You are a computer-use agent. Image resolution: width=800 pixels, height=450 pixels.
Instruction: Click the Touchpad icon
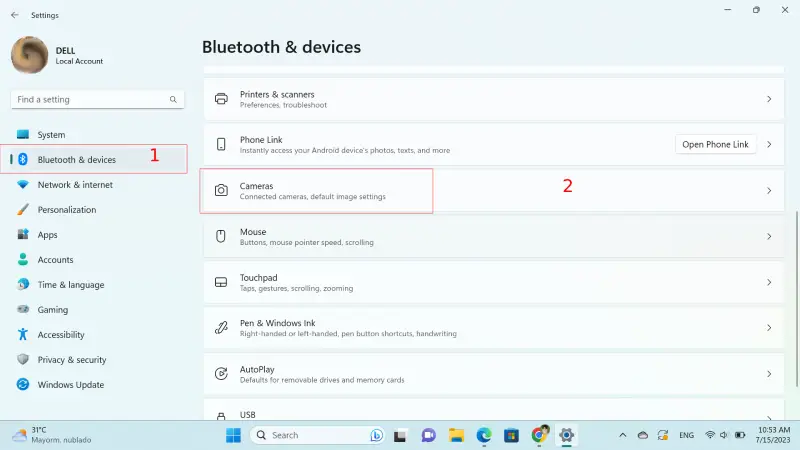[x=221, y=282]
